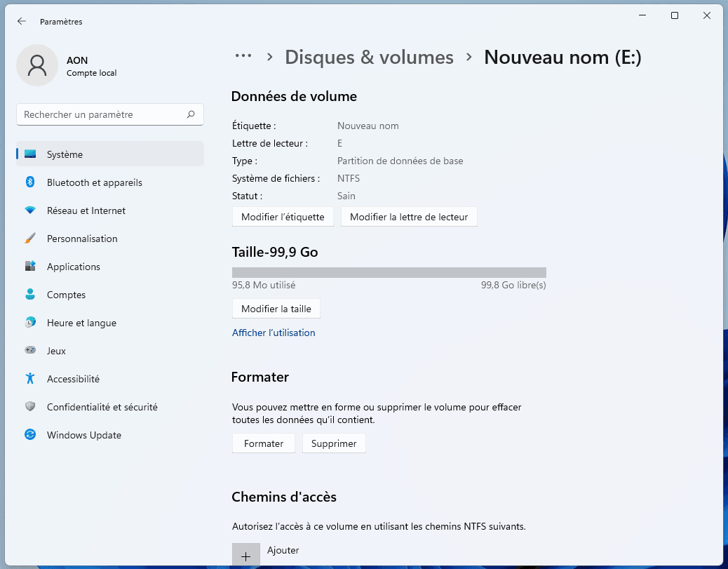Minimize the Paramètres window
The height and width of the screenshot is (569, 728).
(642, 16)
